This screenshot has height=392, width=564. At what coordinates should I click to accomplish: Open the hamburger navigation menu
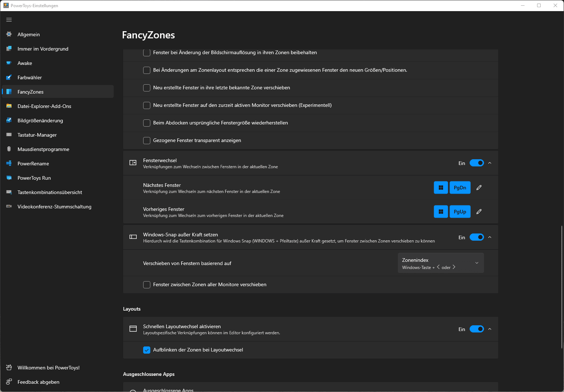click(x=9, y=20)
